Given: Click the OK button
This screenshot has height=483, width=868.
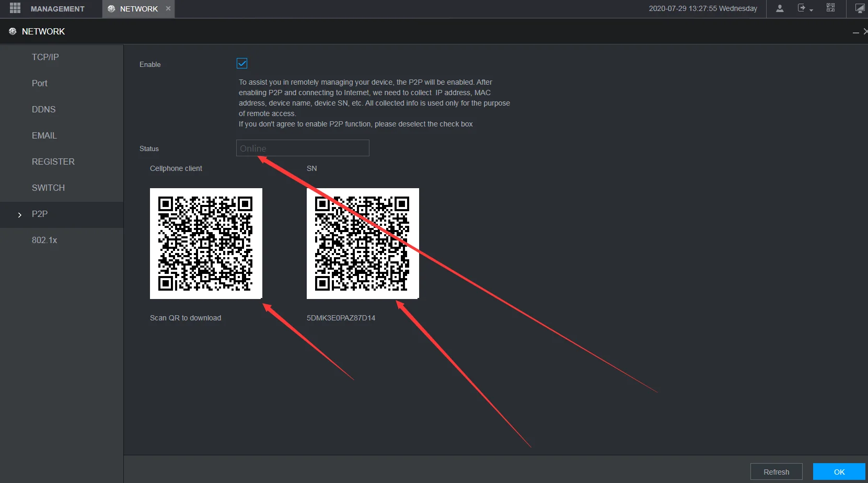Looking at the screenshot, I should point(839,472).
